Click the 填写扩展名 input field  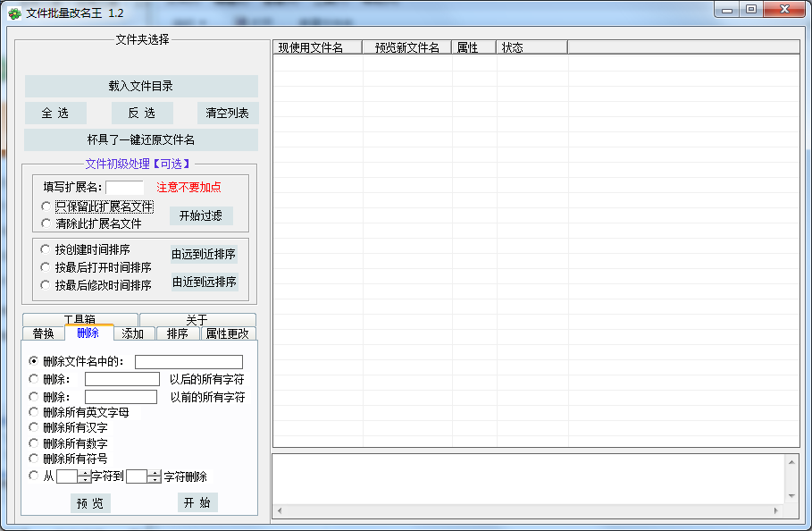125,188
